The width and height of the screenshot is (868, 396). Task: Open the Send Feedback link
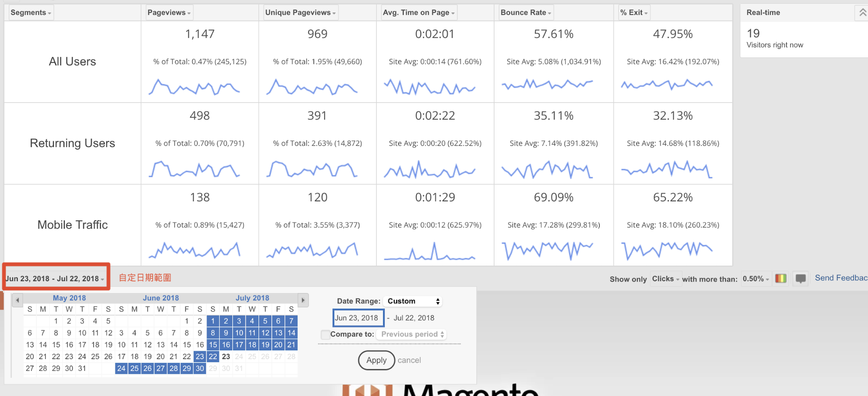pos(841,278)
